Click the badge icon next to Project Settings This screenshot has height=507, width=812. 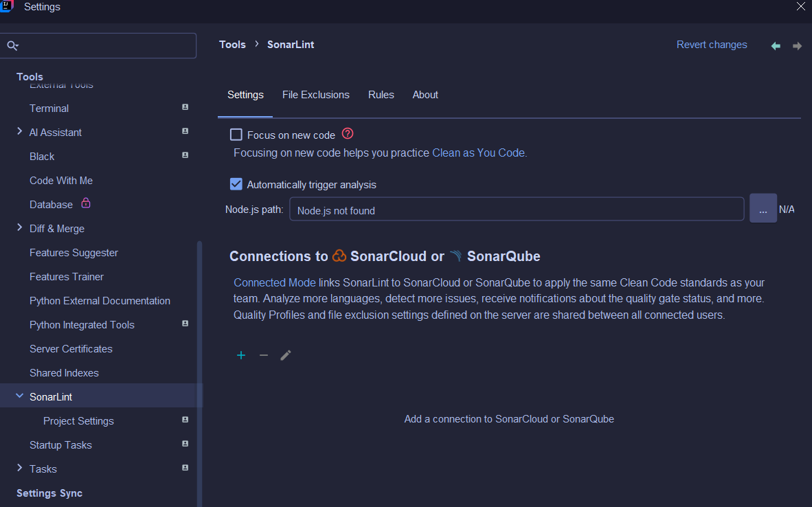click(185, 420)
